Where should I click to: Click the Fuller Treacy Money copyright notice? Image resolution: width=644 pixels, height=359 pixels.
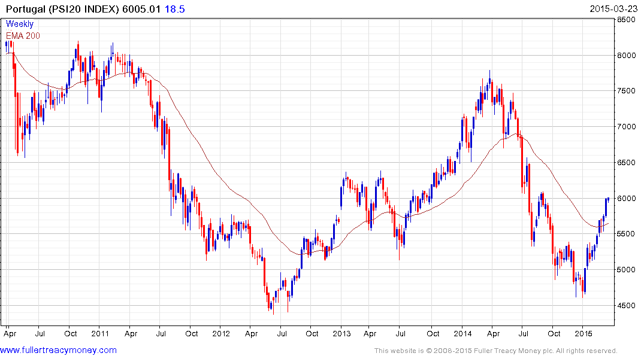click(496, 351)
